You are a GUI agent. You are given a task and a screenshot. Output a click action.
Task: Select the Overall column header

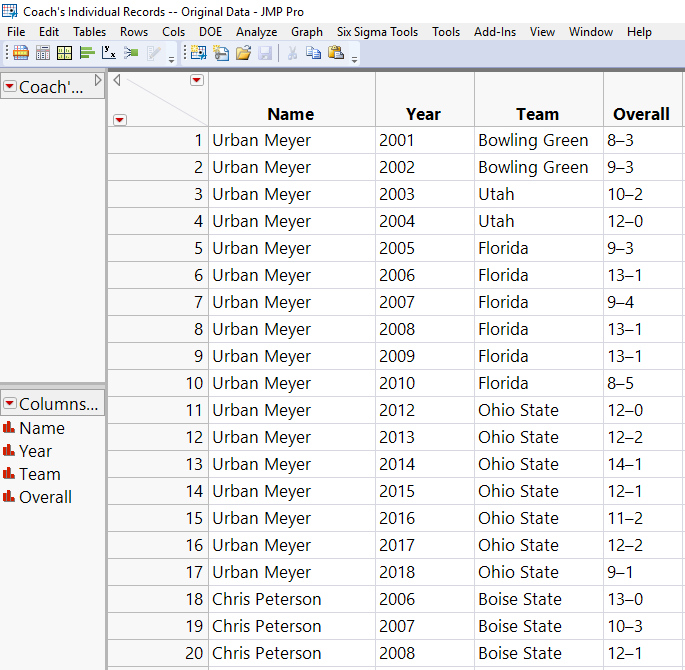pos(641,114)
